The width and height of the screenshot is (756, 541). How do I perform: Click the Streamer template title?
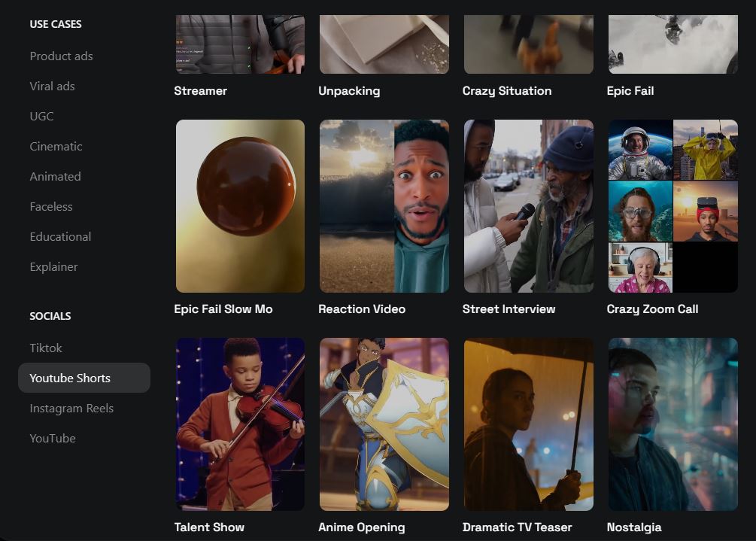click(200, 91)
